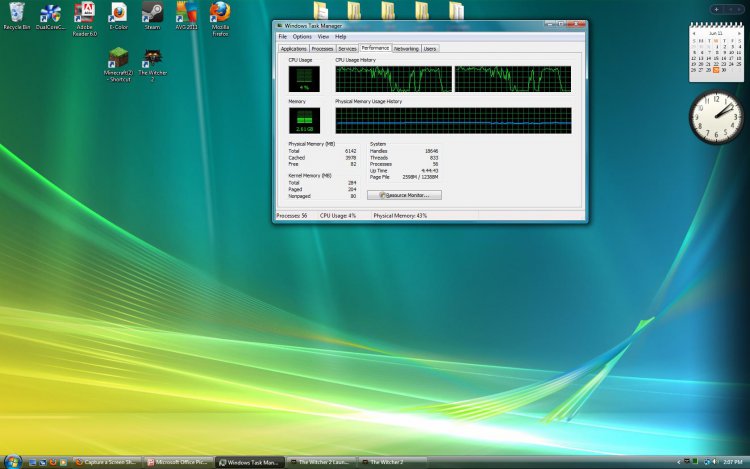The height and width of the screenshot is (469, 750).
Task: Click the analog clock gadget
Action: [716, 117]
